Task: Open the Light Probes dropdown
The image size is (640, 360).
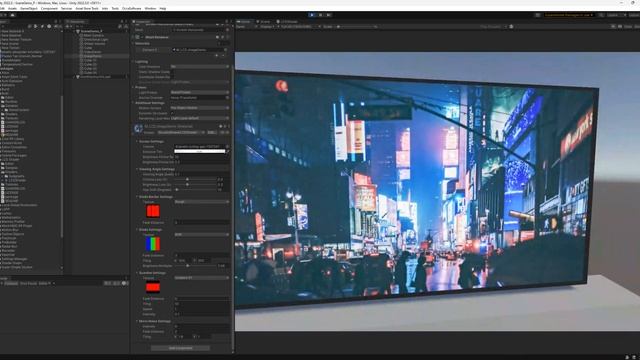Action: pyautogui.click(x=200, y=93)
